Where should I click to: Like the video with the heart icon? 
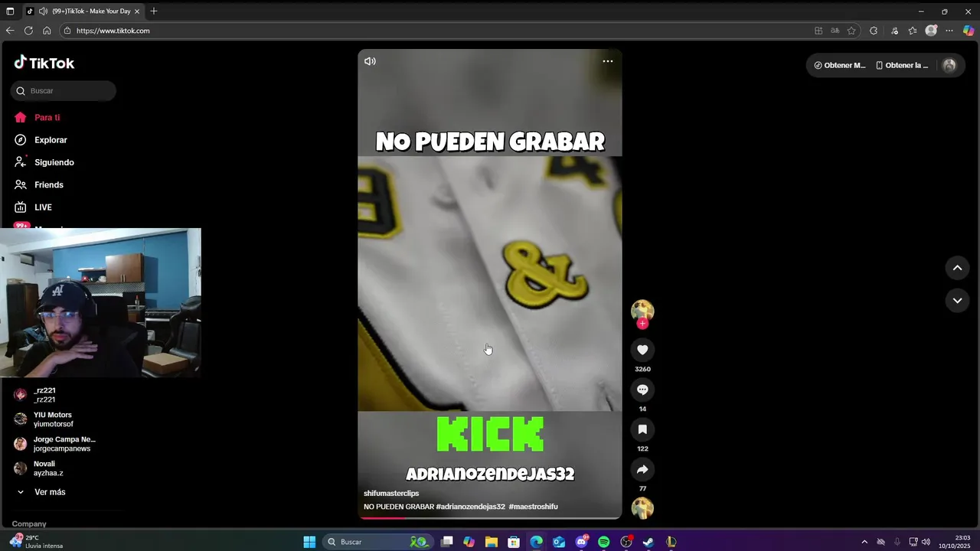coord(642,350)
